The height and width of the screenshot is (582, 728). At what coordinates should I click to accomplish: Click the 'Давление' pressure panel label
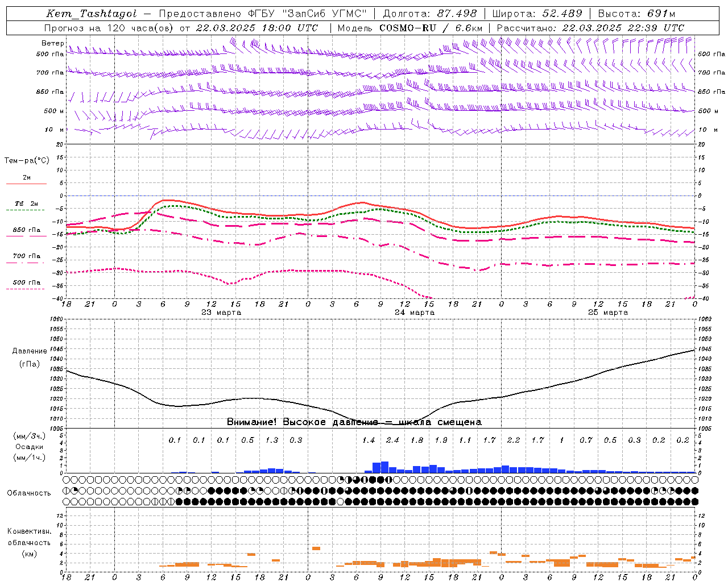(x=30, y=351)
